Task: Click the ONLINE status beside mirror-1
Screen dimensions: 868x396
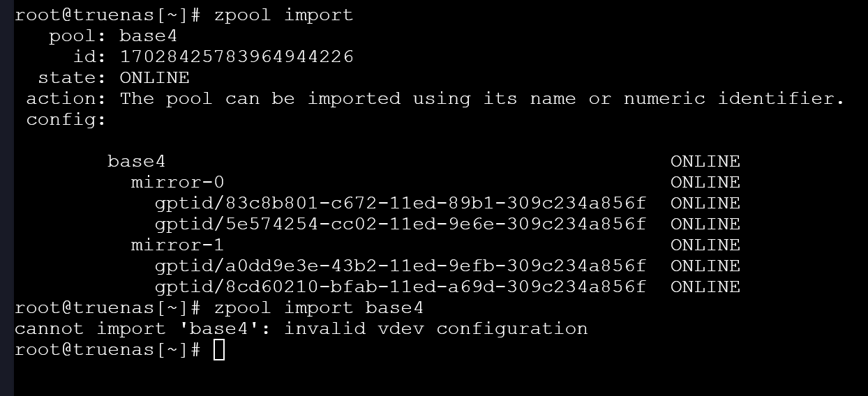Action: click(705, 245)
